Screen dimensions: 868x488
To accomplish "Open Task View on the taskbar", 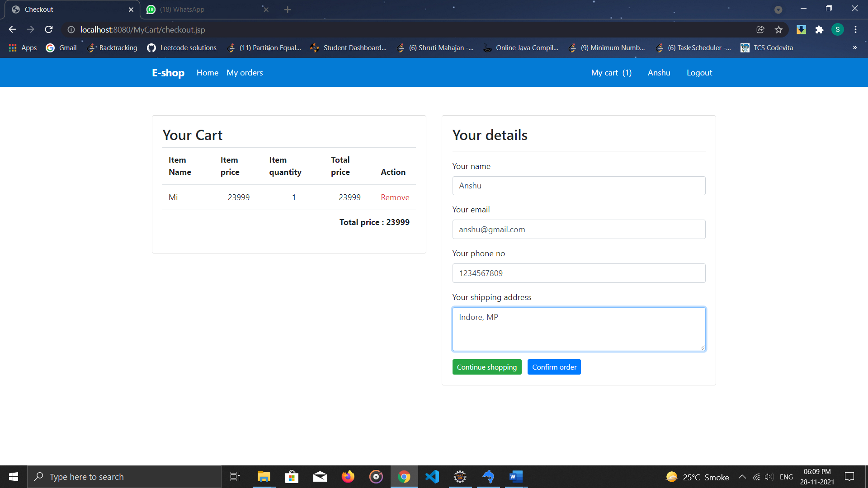I will 235,477.
